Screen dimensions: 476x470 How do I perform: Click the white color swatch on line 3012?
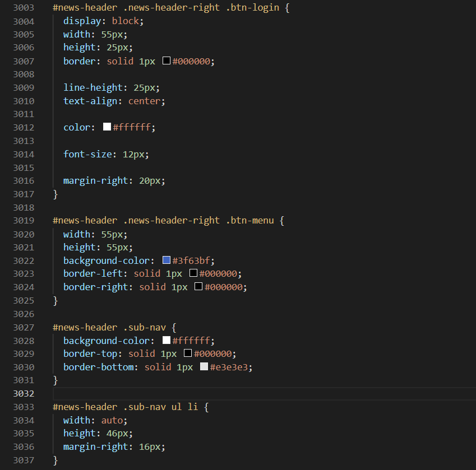point(107,127)
